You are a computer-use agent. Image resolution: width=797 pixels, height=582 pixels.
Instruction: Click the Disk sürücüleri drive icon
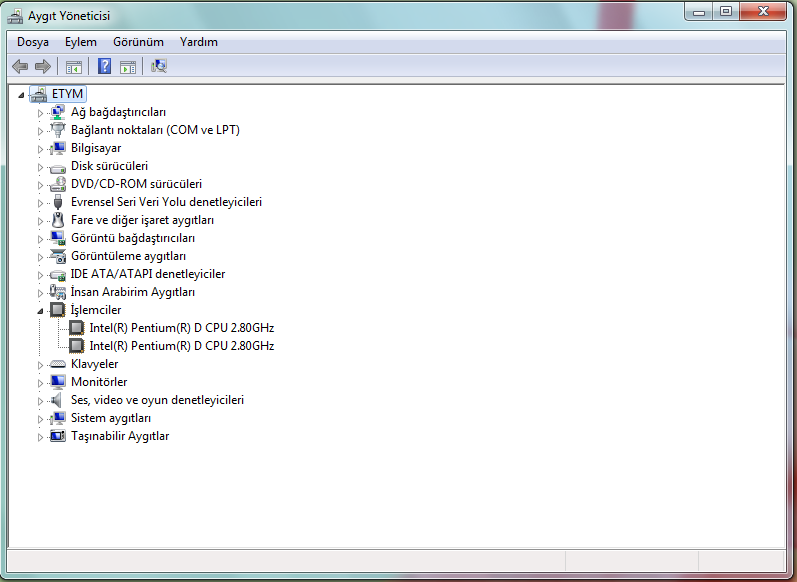tap(57, 167)
